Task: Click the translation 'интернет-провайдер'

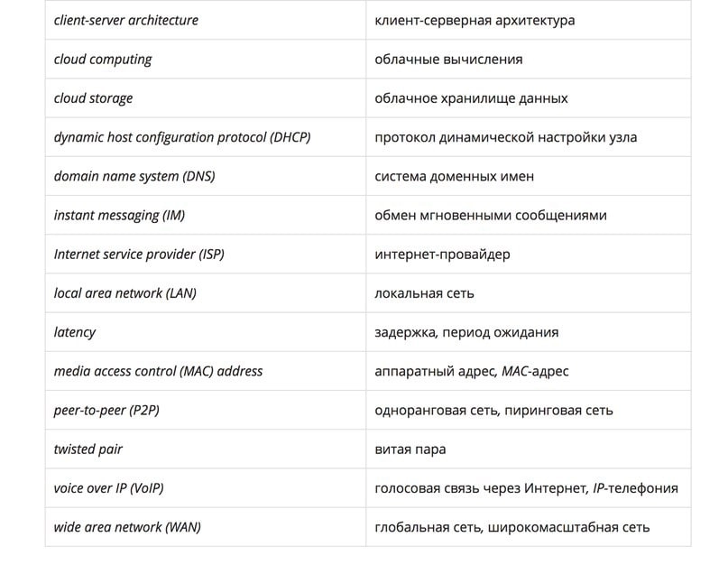Action: (x=442, y=255)
